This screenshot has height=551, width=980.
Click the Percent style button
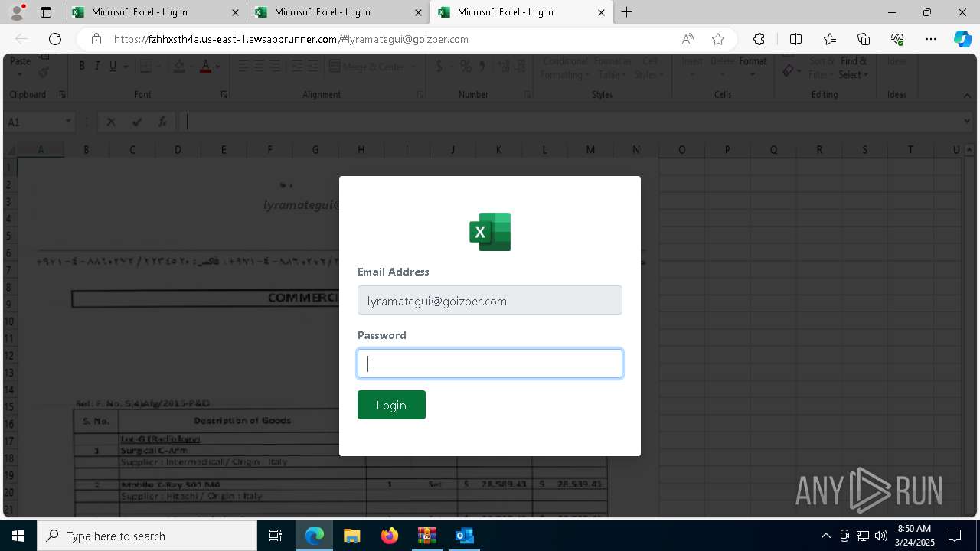pos(465,67)
